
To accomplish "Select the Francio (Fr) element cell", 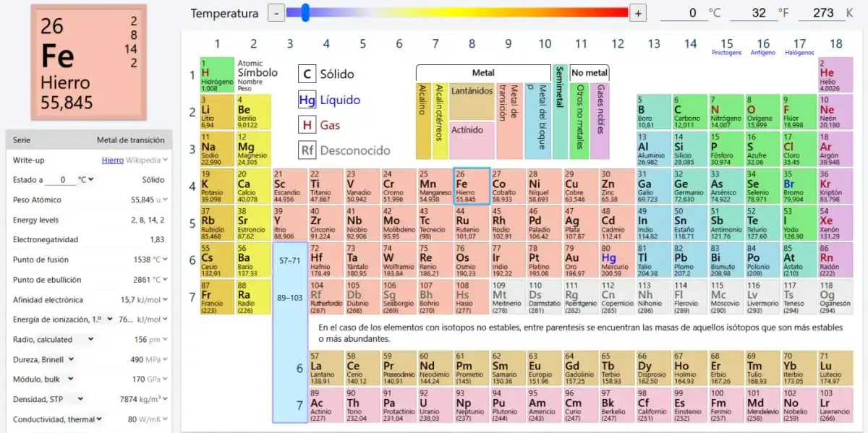I will [217, 298].
